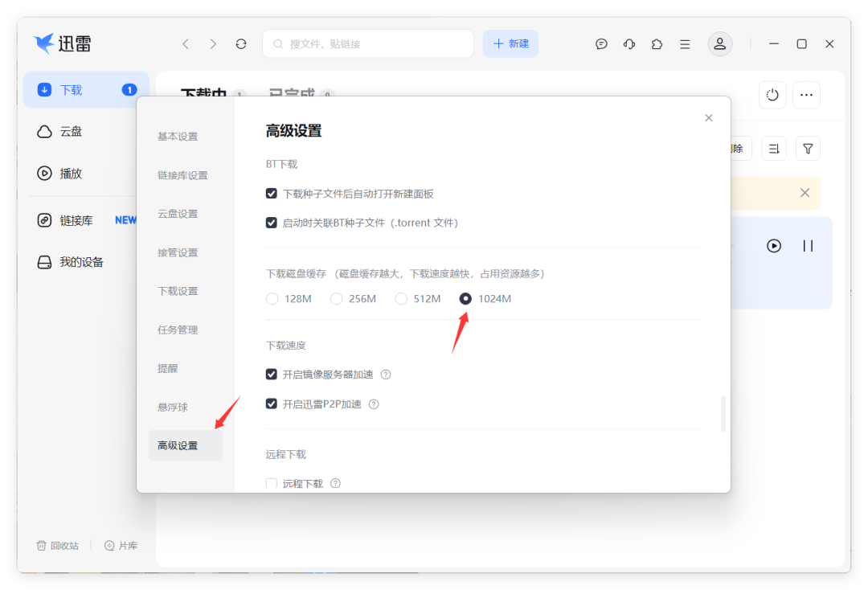Open the message bubble icon
Viewport: 868px width, 590px height.
[601, 43]
